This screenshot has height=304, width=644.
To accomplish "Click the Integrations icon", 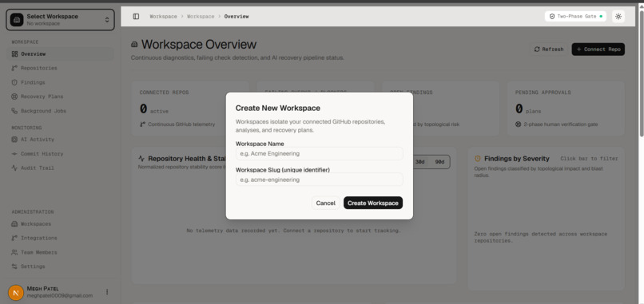I will [15, 238].
